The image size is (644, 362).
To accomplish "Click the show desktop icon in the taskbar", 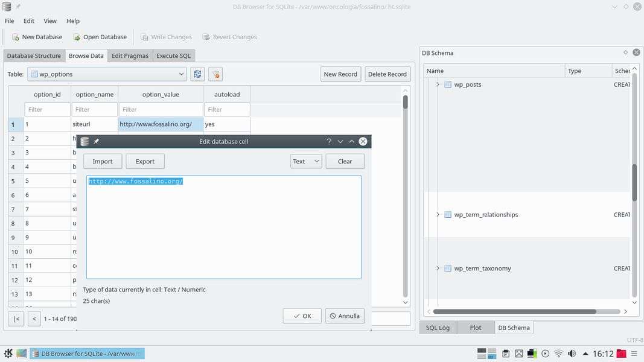I will 21,354.
